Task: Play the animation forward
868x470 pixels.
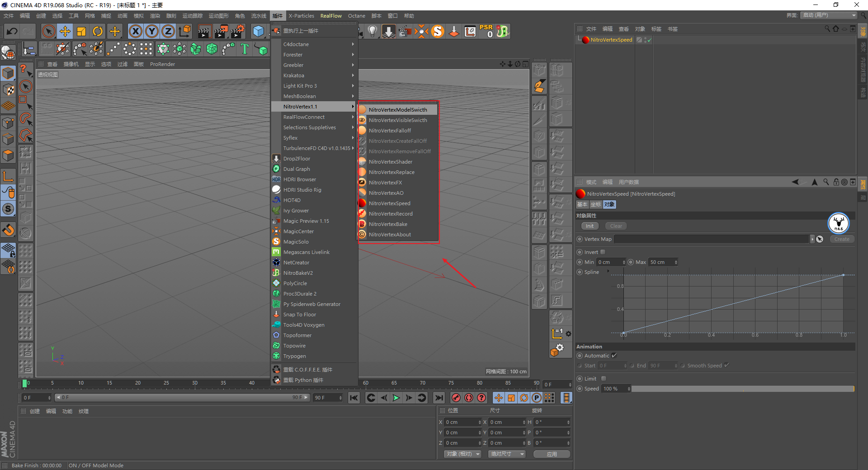Action: (396, 398)
